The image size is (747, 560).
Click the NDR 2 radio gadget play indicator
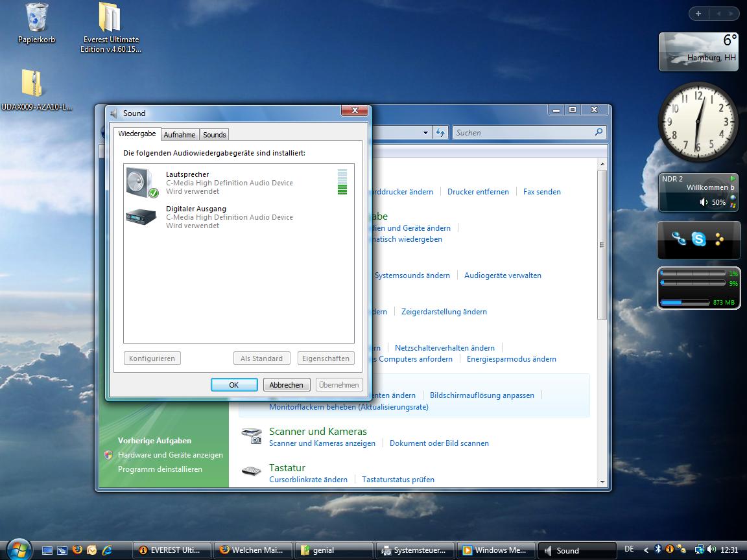coord(732,179)
